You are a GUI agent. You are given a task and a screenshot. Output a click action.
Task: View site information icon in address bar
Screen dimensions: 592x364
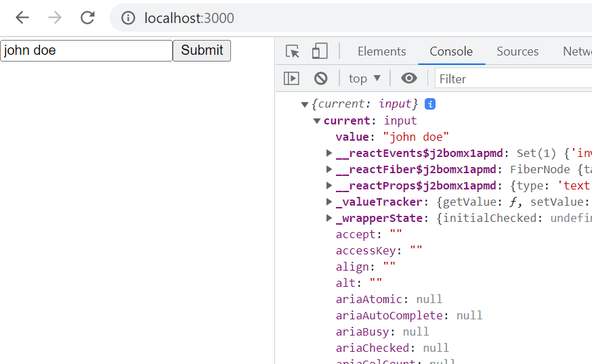[128, 18]
